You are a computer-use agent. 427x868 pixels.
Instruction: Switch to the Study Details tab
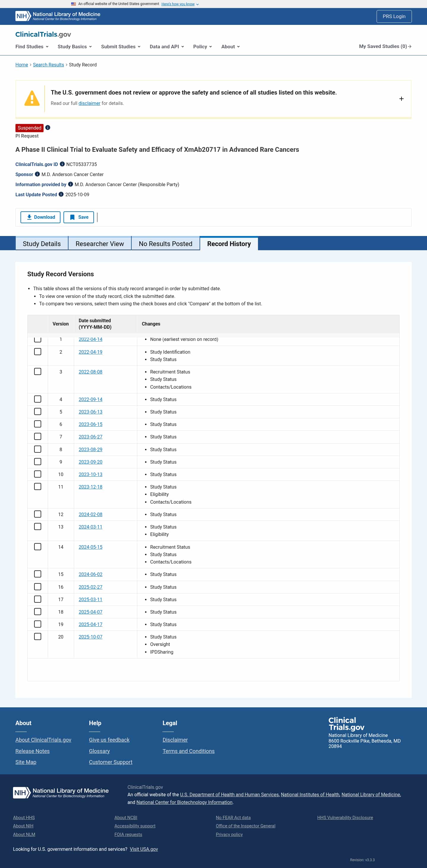coord(42,244)
